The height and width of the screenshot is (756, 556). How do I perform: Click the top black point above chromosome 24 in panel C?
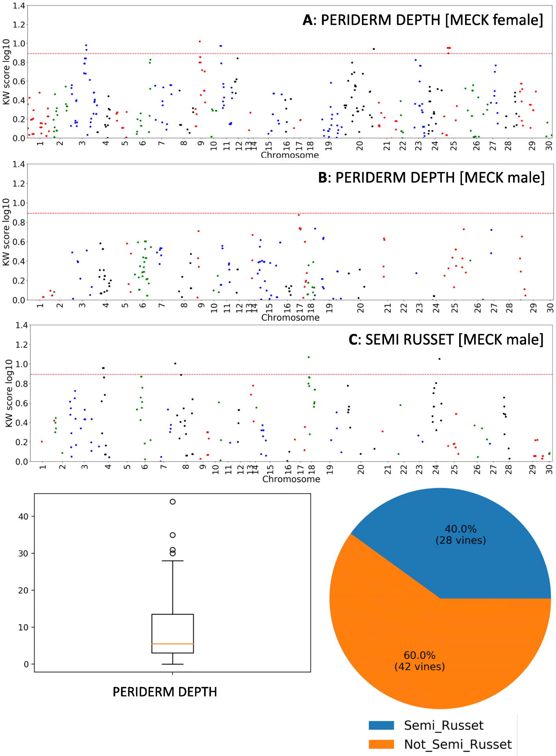pos(439,359)
